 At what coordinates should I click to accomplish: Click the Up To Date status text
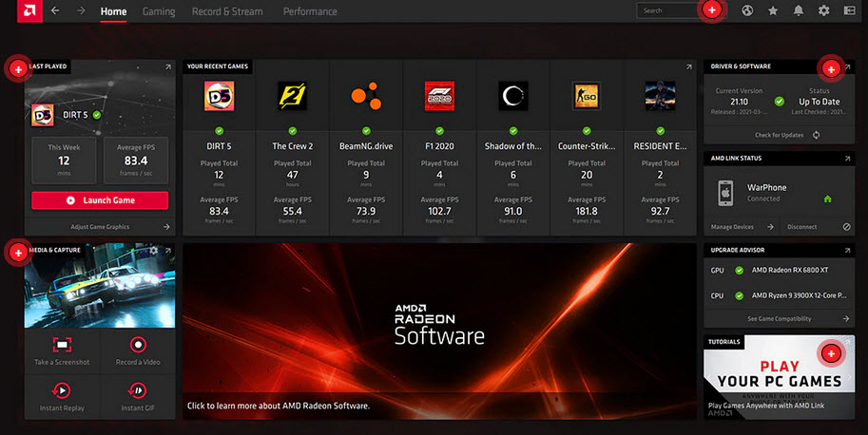(820, 102)
